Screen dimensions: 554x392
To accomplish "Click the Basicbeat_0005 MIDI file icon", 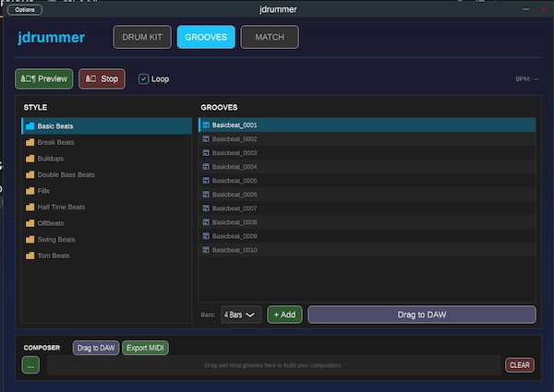I will [x=206, y=181].
